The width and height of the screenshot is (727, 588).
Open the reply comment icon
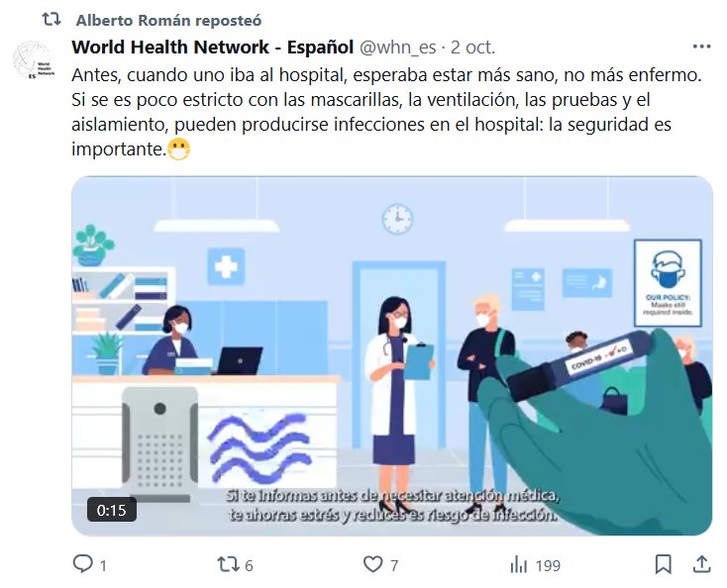point(82,564)
